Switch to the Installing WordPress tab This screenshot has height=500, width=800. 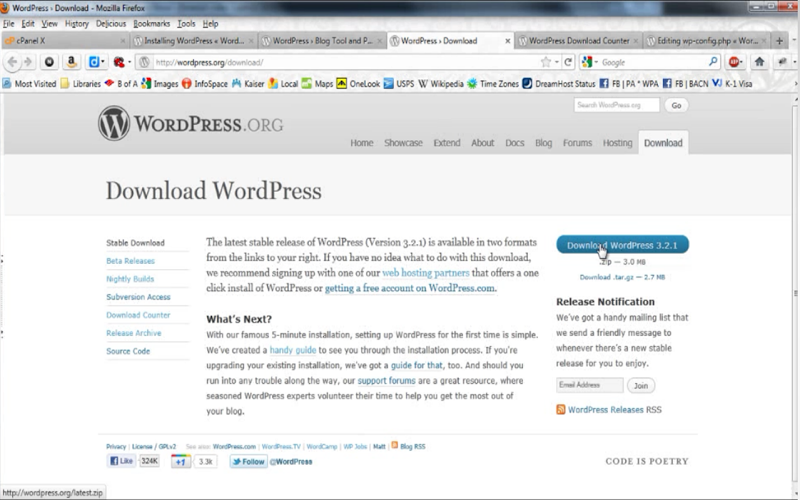193,41
